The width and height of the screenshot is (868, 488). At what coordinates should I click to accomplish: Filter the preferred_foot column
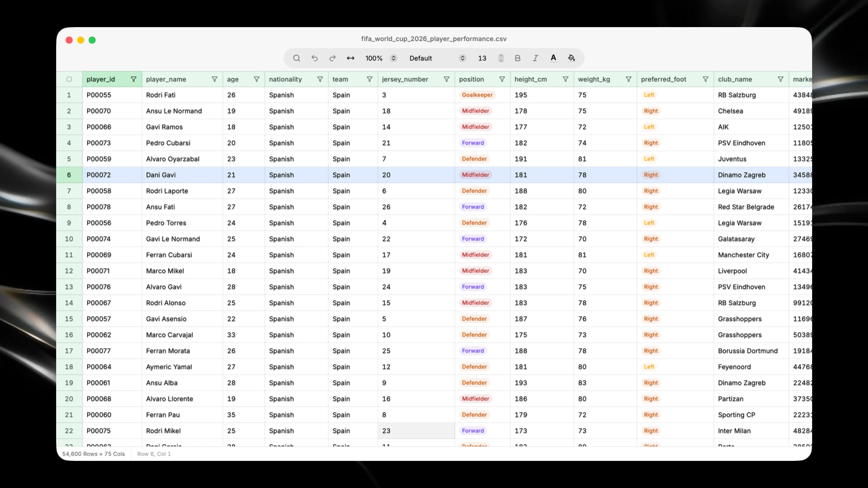tap(706, 79)
